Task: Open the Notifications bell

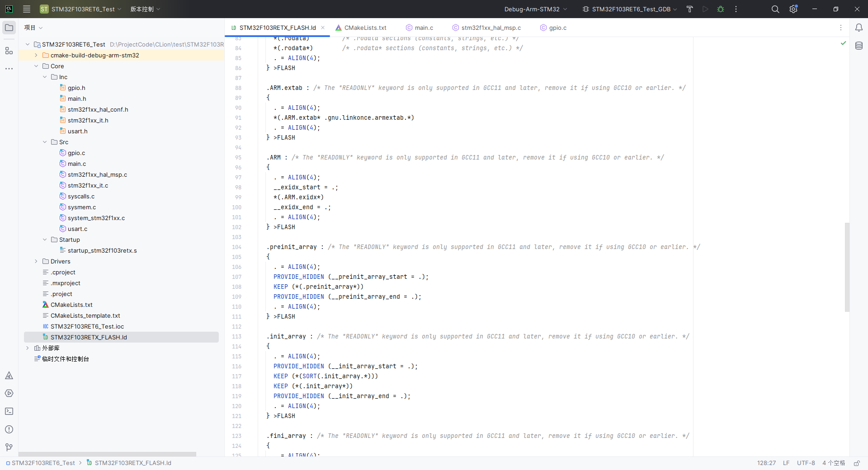Action: [859, 28]
